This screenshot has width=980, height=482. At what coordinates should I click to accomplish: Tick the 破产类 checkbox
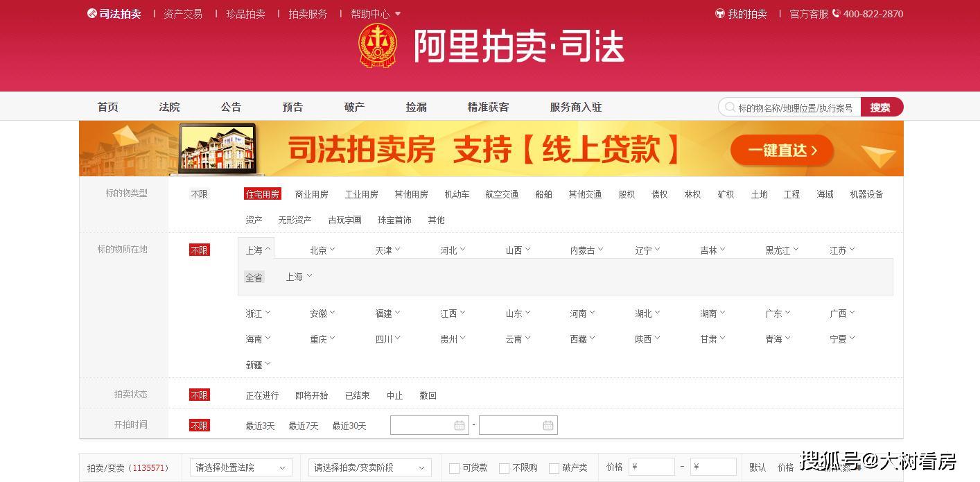click(554, 468)
